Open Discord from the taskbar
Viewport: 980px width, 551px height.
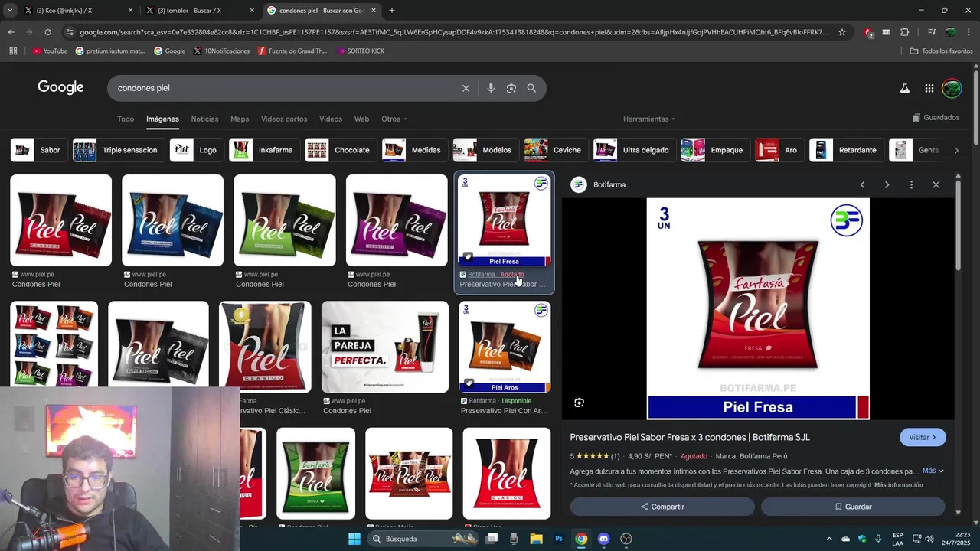(x=603, y=539)
